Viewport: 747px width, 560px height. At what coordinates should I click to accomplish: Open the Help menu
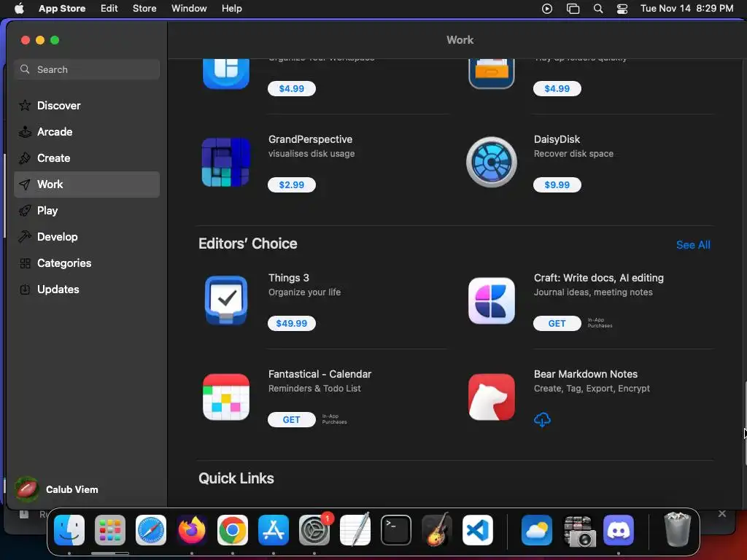tap(231, 9)
